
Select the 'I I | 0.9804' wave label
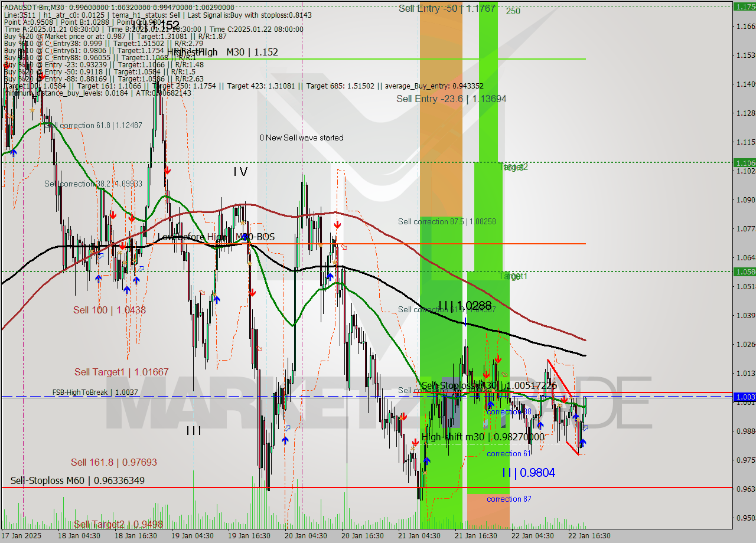tap(529, 472)
